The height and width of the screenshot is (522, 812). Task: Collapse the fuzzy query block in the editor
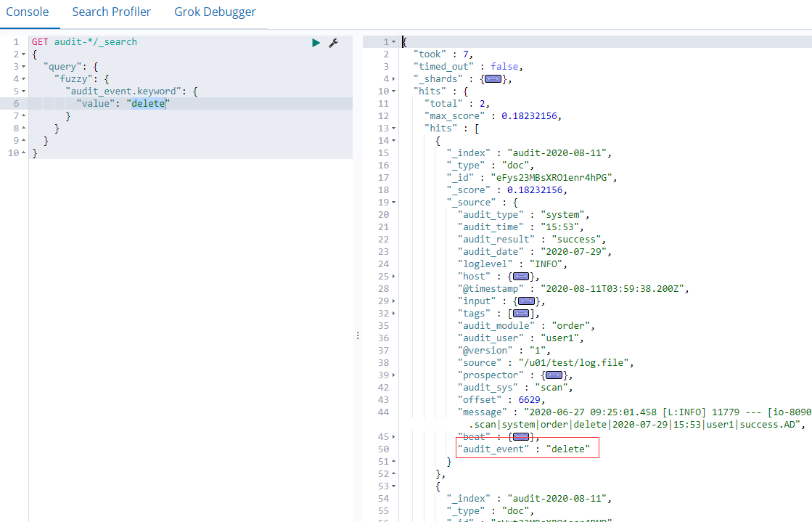coord(24,78)
